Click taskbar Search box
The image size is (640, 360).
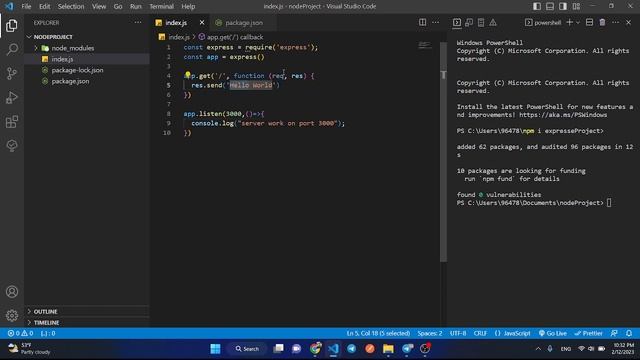[247, 349]
